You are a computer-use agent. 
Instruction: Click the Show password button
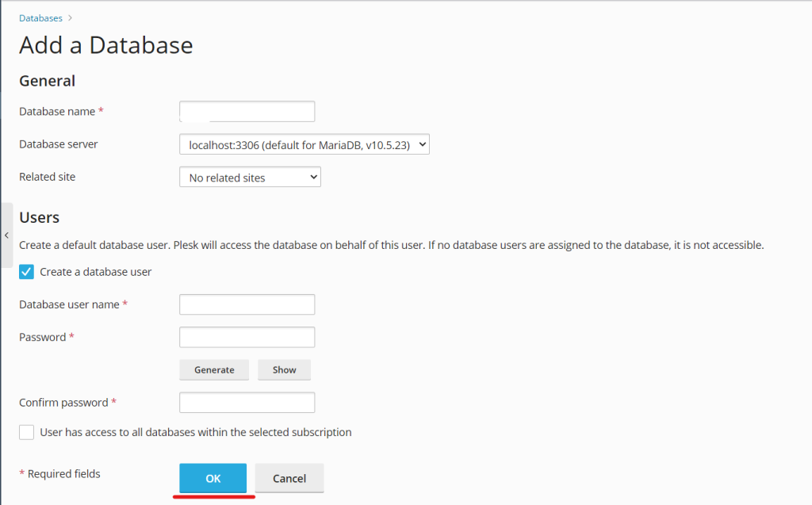(285, 369)
